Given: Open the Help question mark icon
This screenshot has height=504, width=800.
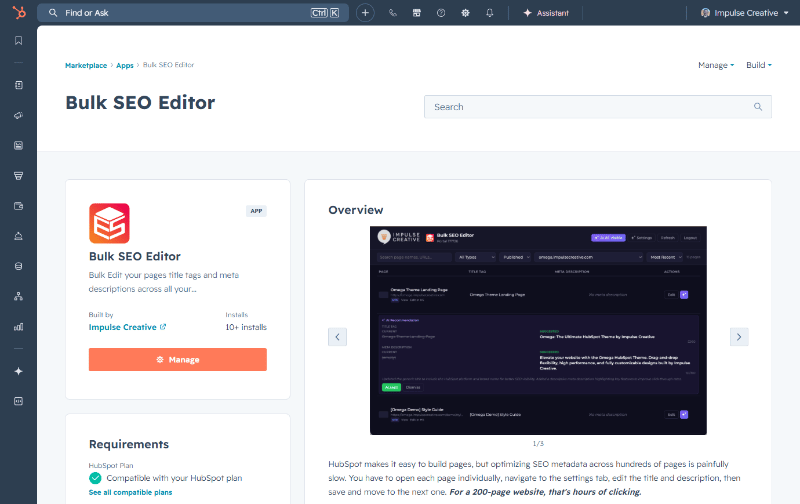Looking at the screenshot, I should pyautogui.click(x=441, y=13).
